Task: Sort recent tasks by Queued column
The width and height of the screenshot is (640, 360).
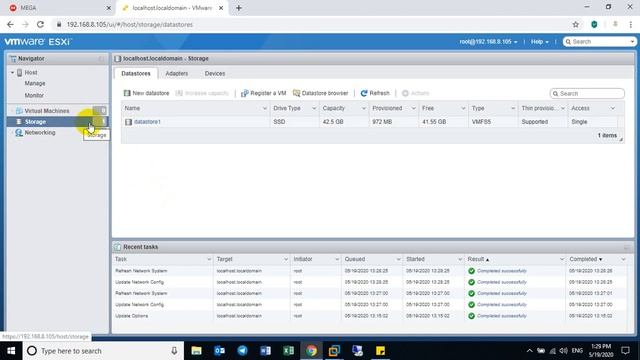Action: pyautogui.click(x=355, y=259)
